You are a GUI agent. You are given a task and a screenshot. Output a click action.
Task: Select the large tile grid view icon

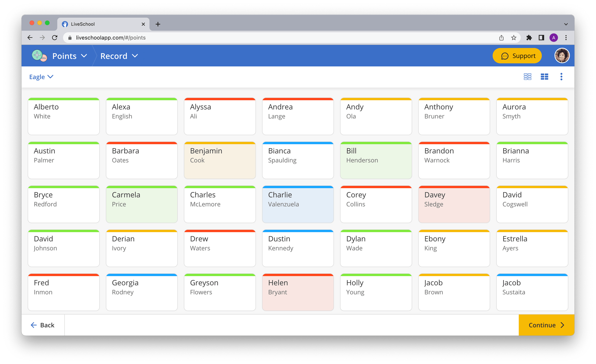point(544,77)
